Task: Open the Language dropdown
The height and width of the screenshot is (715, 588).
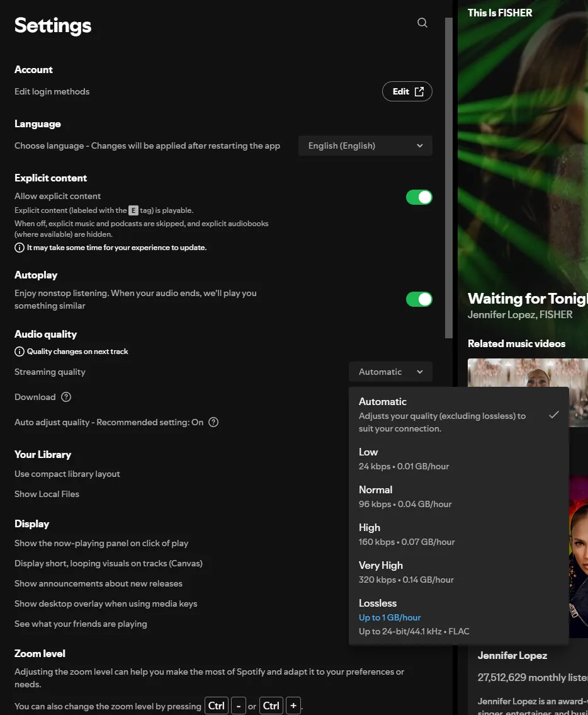Action: point(365,146)
